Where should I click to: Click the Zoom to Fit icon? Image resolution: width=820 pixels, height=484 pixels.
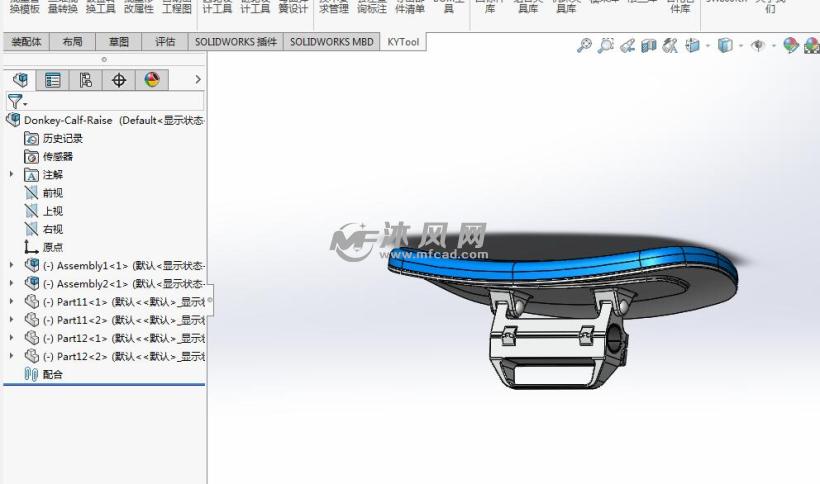(x=585, y=46)
